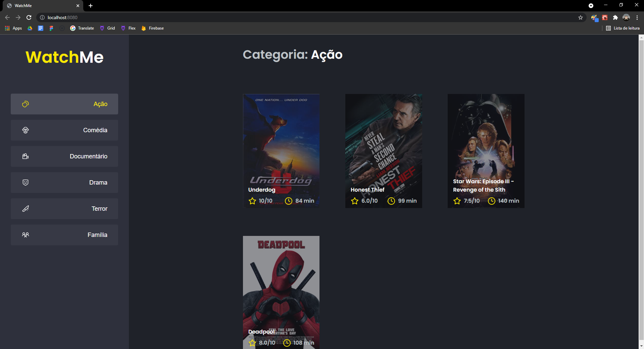Switch to the WatchMe browser tab
Viewport: 644px width, 349px height.
tap(43, 6)
